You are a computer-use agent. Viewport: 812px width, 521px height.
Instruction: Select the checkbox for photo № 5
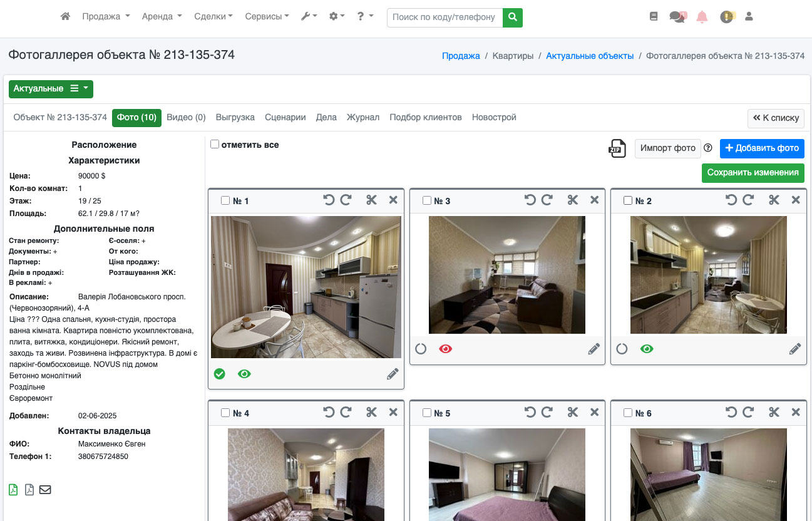[427, 413]
